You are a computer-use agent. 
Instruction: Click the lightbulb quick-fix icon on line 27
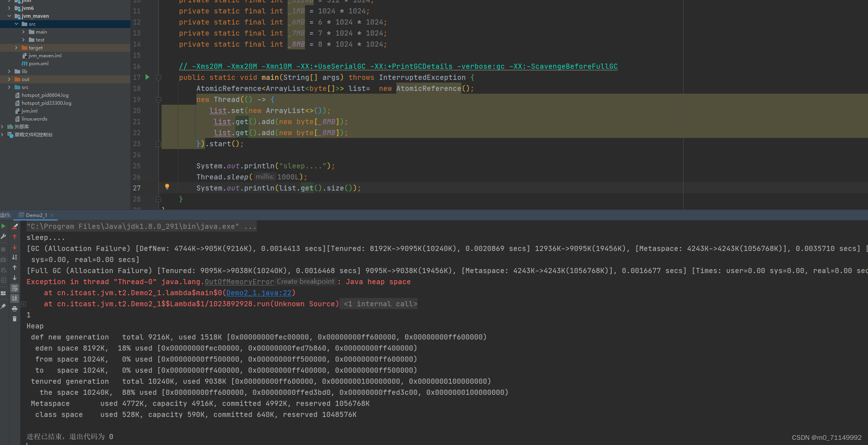point(167,187)
